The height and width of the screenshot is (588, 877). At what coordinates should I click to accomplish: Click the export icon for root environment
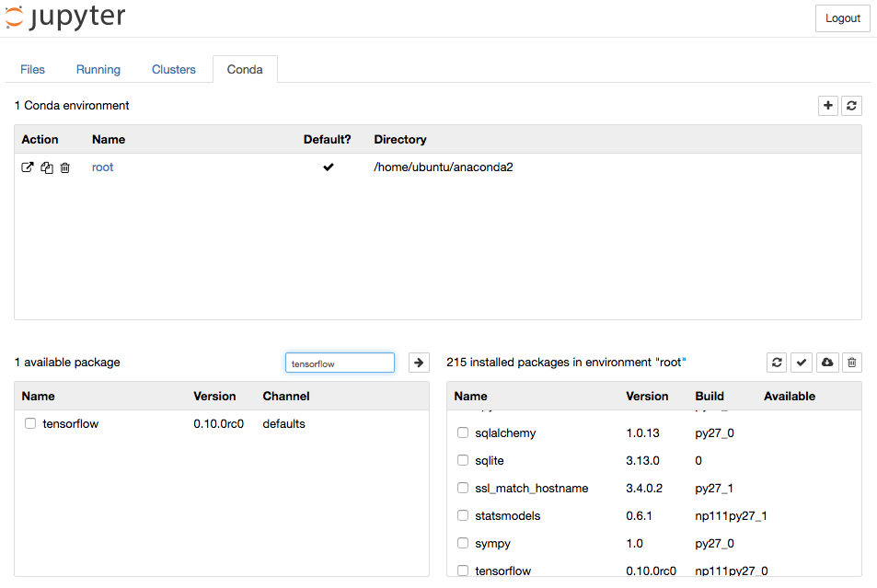(28, 167)
